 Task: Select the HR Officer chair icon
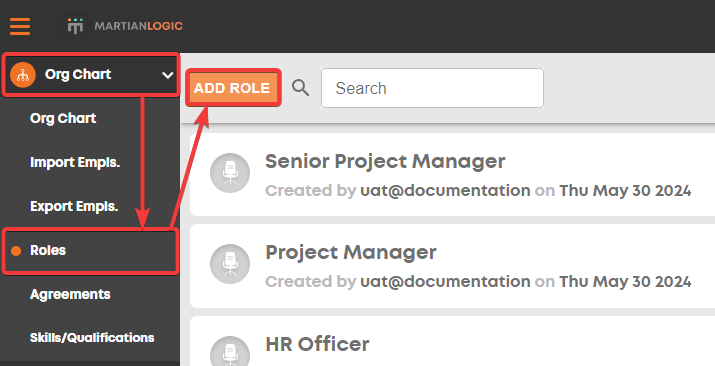click(x=230, y=353)
